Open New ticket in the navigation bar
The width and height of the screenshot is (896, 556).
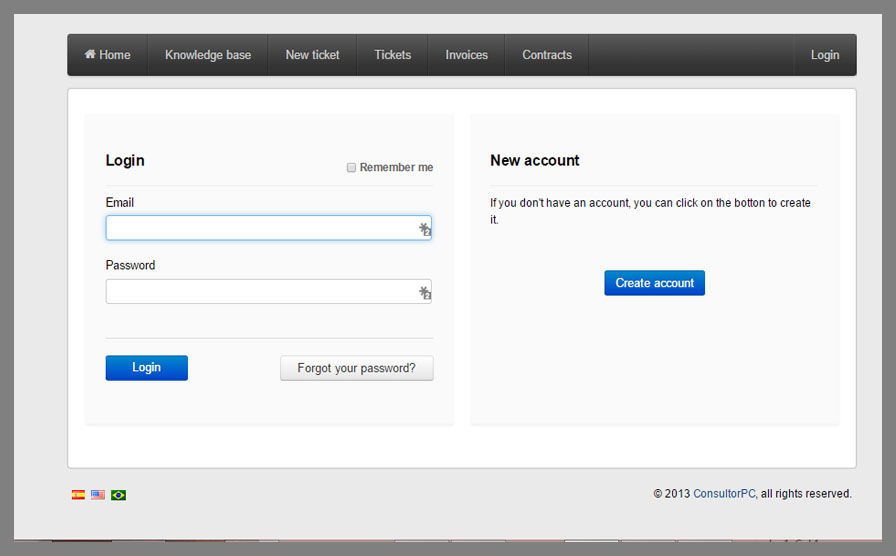(313, 55)
